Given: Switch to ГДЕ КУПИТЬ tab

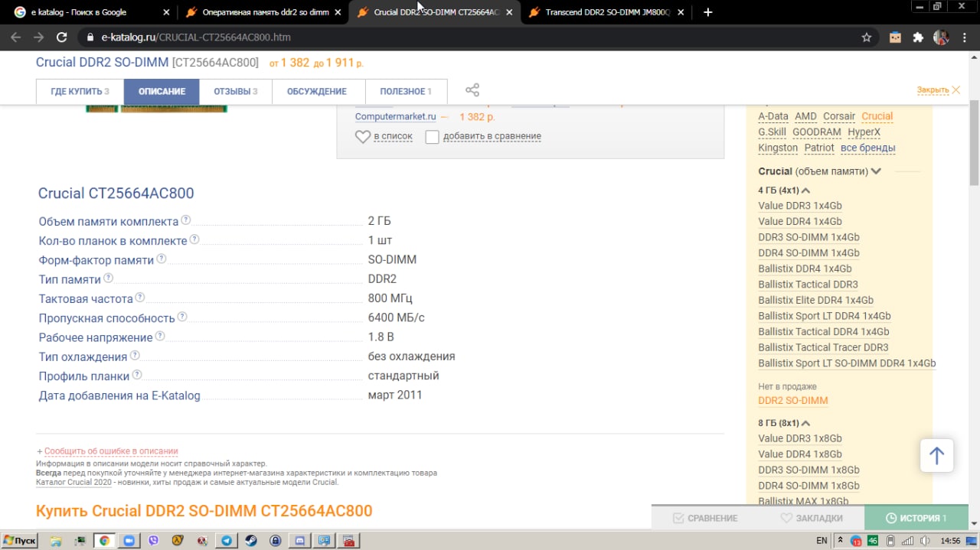Looking at the screenshot, I should [80, 92].
